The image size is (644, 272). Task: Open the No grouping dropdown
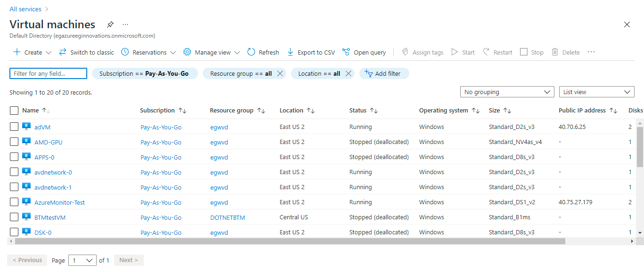coord(507,92)
